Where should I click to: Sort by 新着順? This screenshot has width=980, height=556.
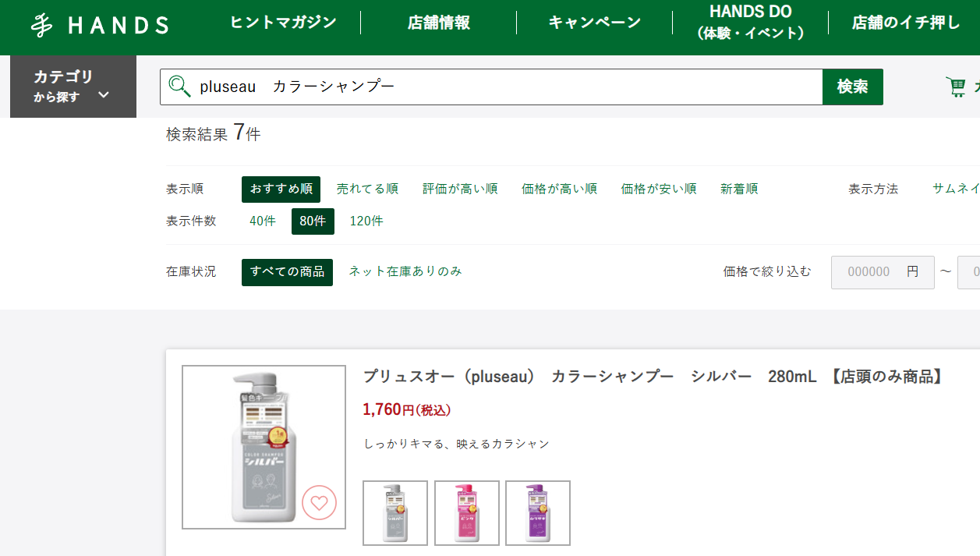(739, 189)
